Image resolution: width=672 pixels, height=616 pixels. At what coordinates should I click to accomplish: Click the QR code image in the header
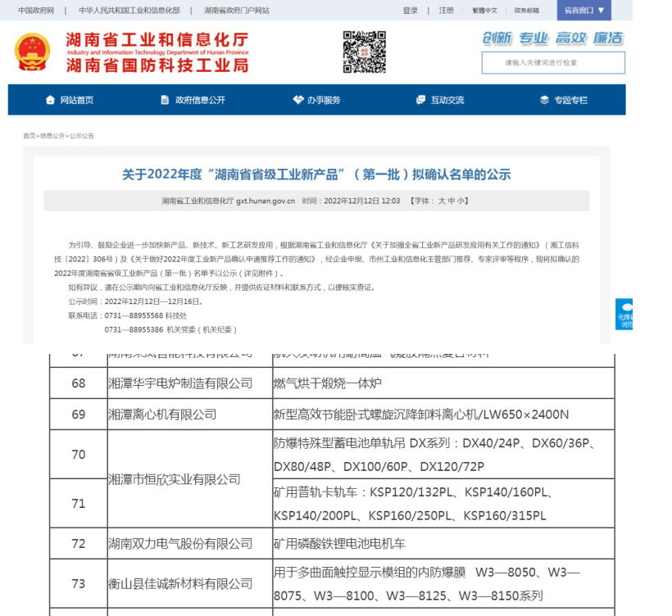(366, 52)
